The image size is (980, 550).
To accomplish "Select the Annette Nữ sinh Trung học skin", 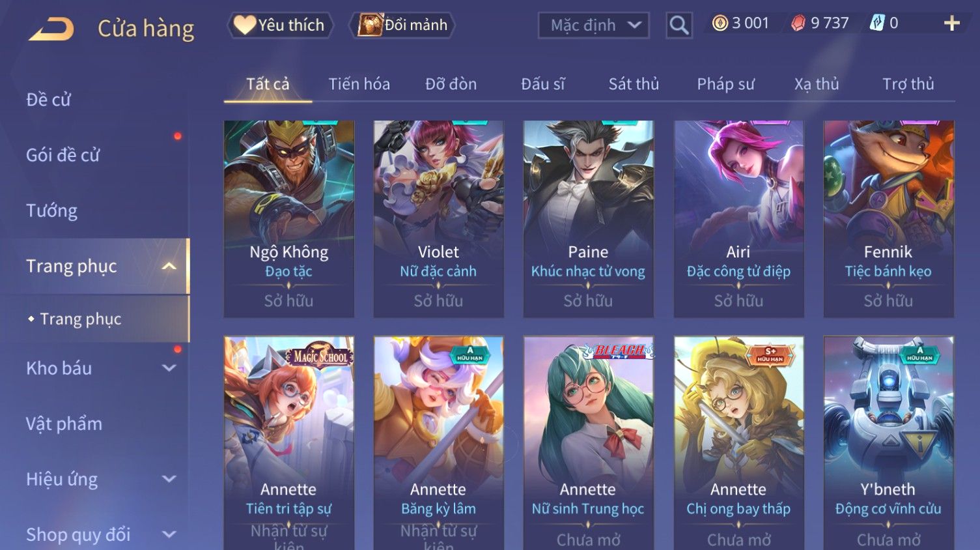I will [x=588, y=443].
